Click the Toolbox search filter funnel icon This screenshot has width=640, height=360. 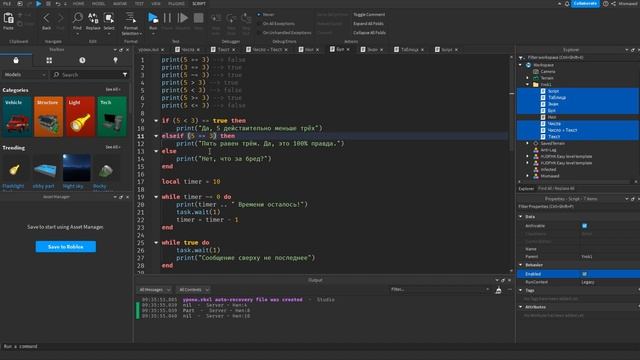[125, 75]
